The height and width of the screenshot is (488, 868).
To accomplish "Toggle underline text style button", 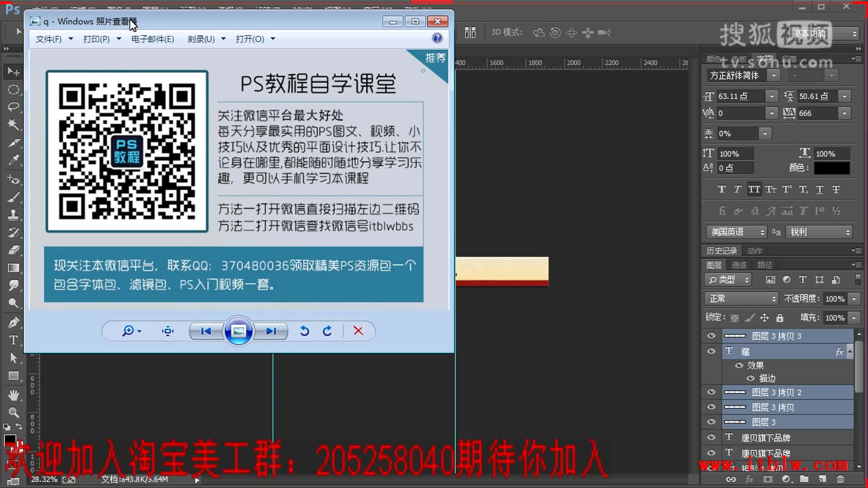I will (820, 189).
